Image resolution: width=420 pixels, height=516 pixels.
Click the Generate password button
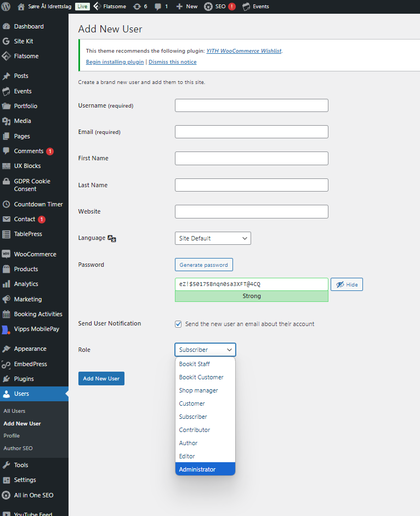204,265
